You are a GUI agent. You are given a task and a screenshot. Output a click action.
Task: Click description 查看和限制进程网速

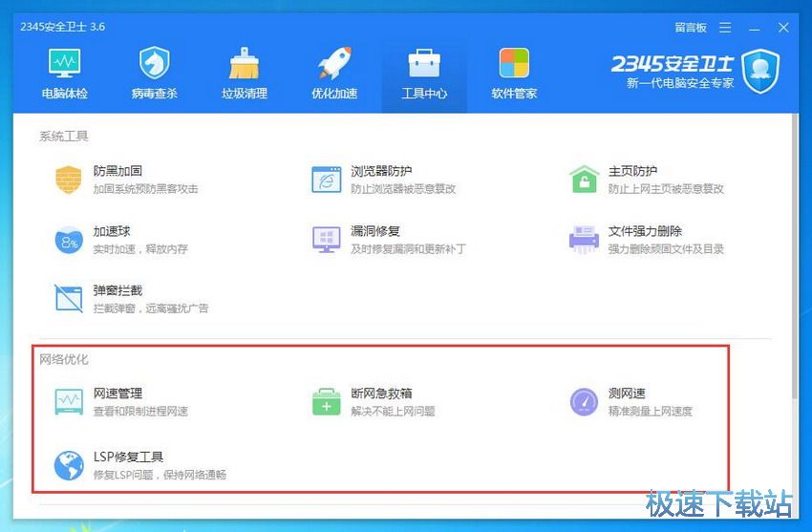[x=140, y=412]
